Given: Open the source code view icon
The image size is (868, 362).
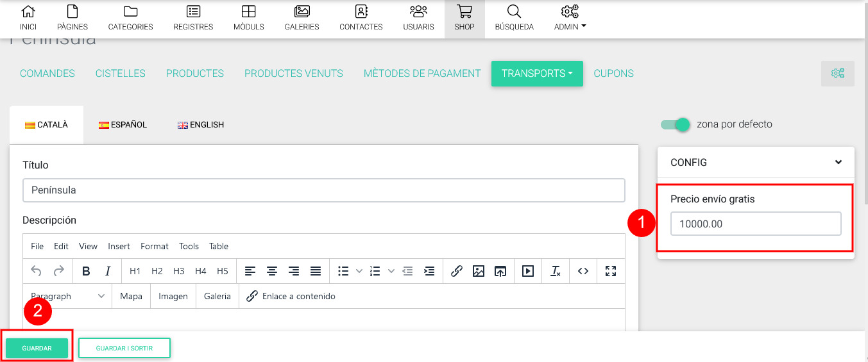Looking at the screenshot, I should [583, 271].
